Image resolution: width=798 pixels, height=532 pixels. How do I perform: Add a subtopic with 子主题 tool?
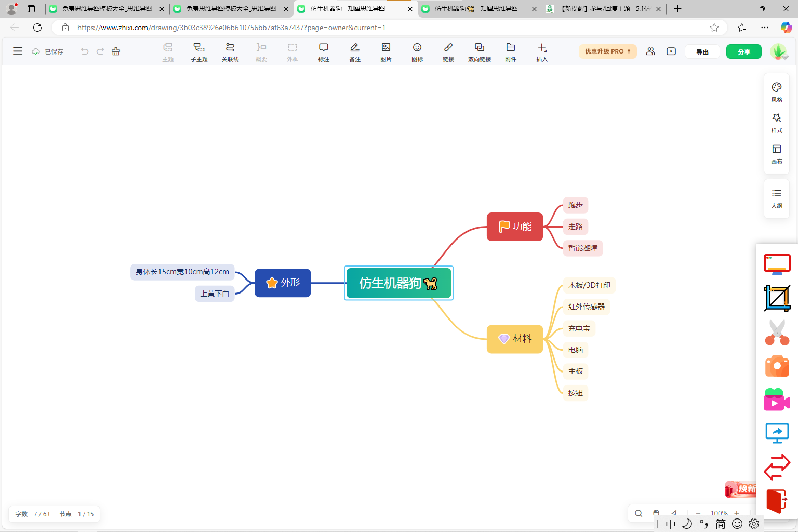coord(199,52)
